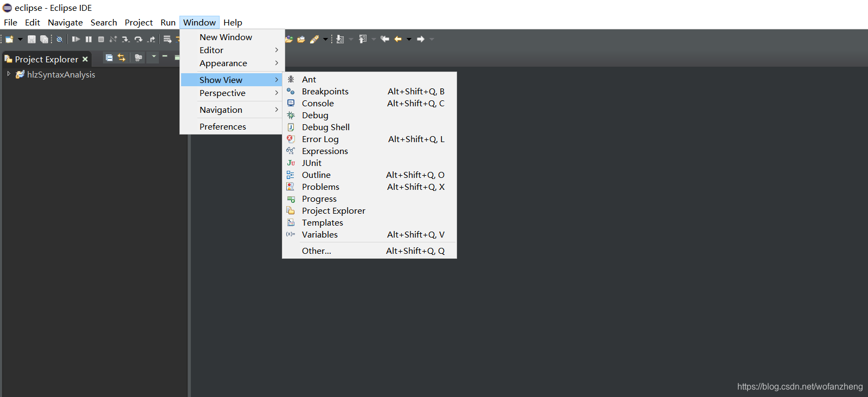Screen dimensions: 868x397
Task: Open the Project Explorer View Menu dropdown
Action: (x=153, y=56)
